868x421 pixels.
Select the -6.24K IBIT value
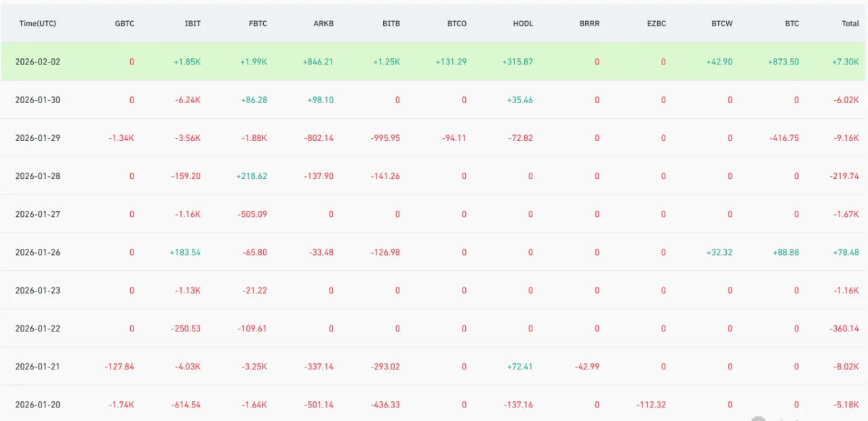pyautogui.click(x=187, y=100)
